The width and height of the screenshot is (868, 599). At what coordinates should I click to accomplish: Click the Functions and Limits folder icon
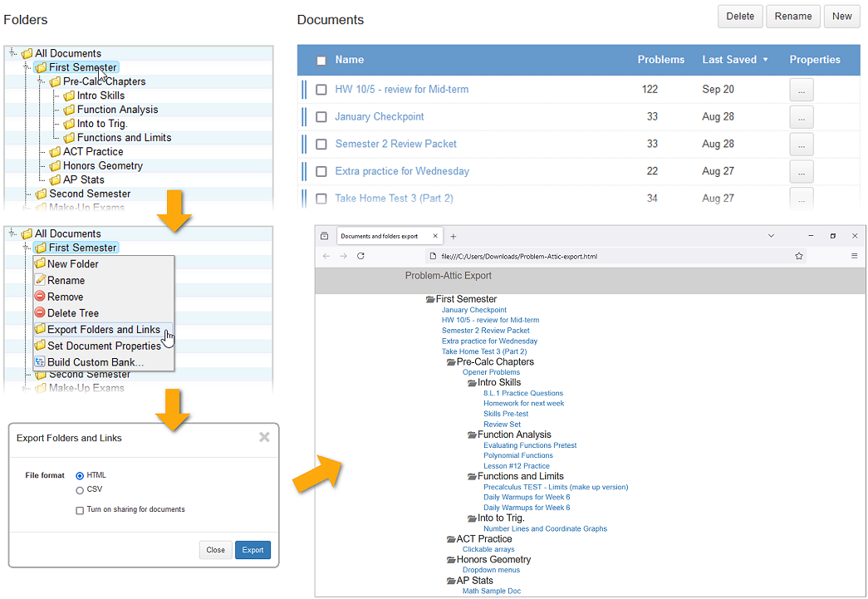tap(69, 138)
